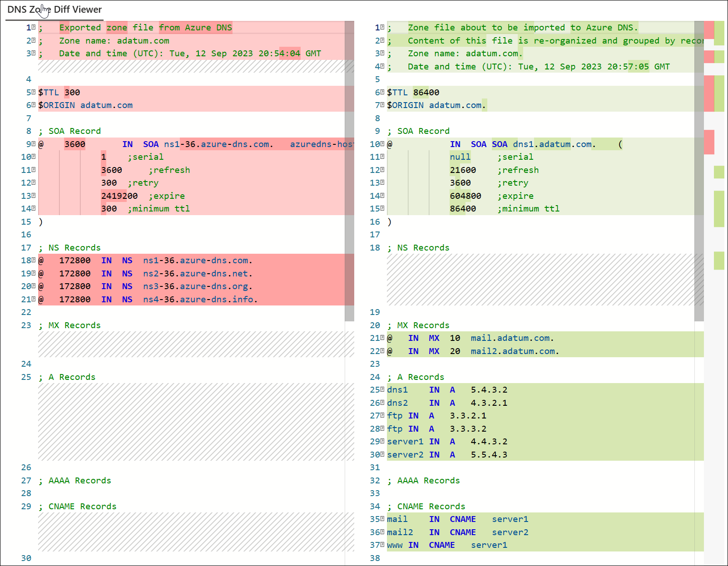Click the change marker beside right line 25

(x=382, y=390)
